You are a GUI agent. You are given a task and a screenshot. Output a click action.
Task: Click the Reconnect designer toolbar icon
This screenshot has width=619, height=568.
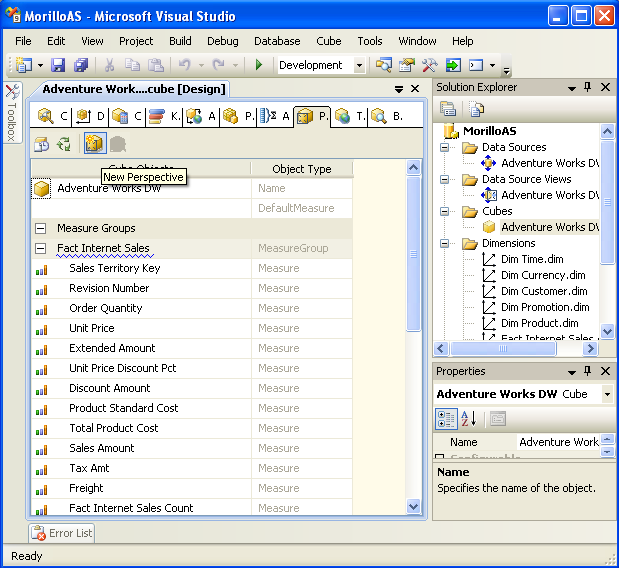coord(64,144)
